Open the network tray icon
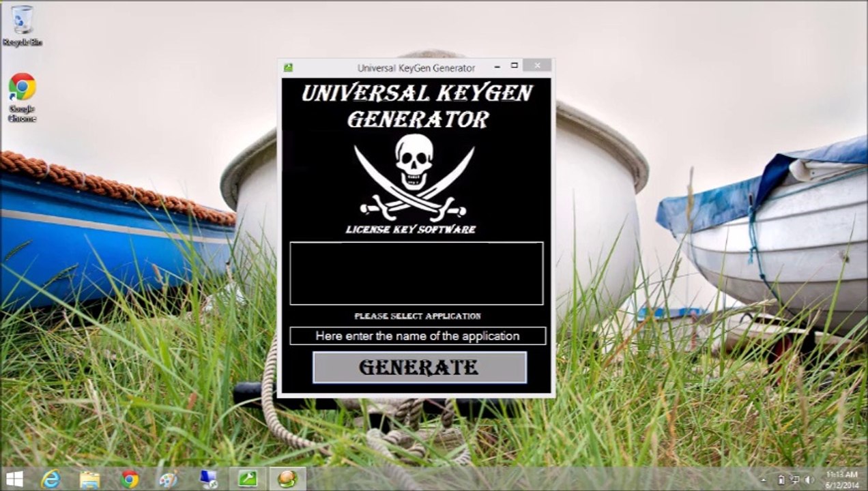This screenshot has height=491, width=868. [796, 479]
